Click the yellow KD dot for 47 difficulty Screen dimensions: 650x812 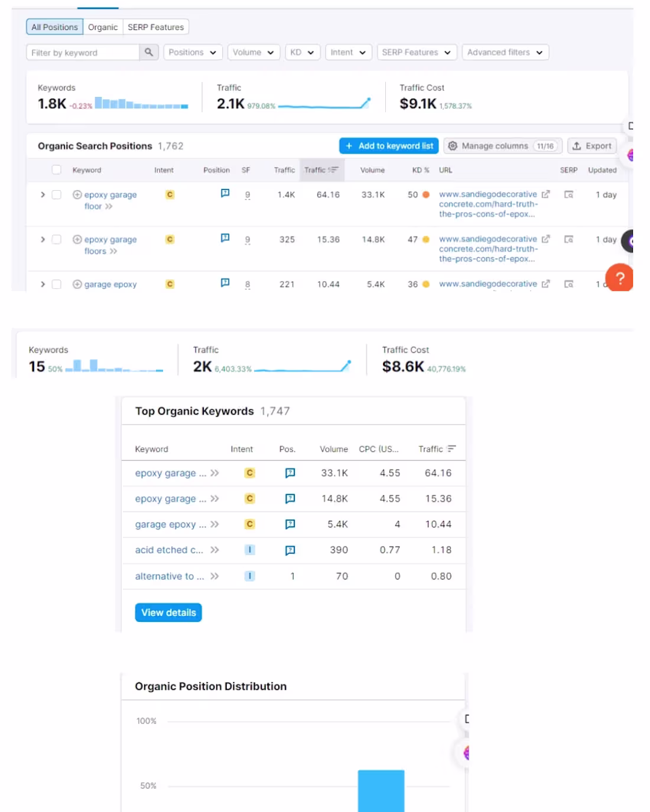(x=425, y=239)
